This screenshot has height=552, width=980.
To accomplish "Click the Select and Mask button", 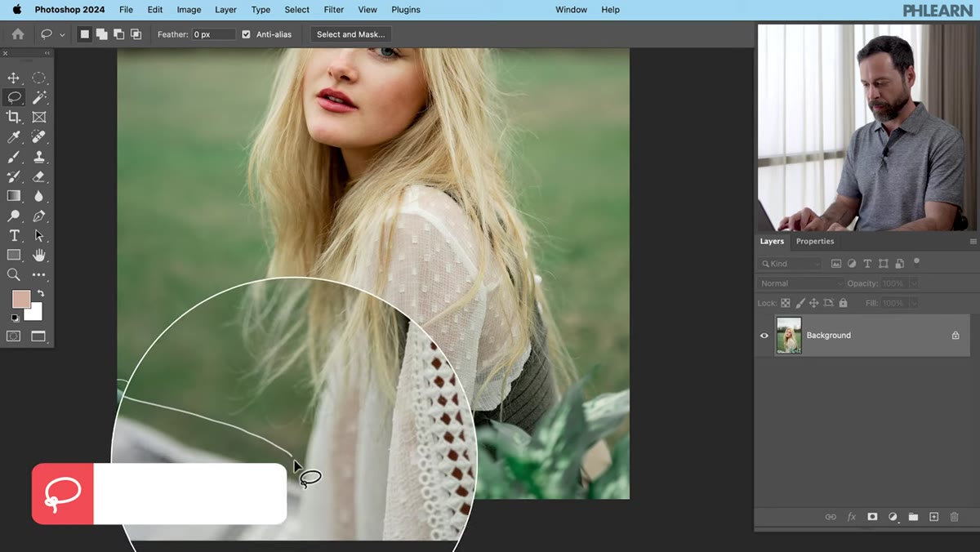I will coord(351,34).
